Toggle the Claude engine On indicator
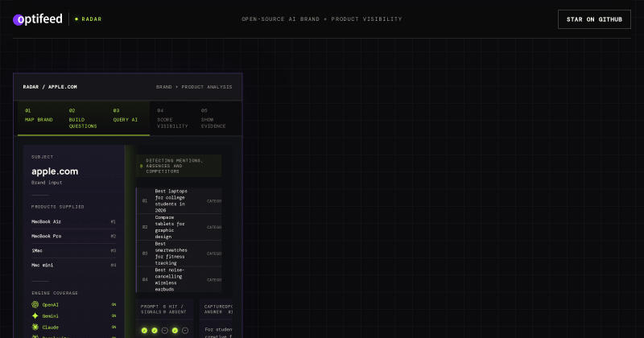 [x=114, y=328]
